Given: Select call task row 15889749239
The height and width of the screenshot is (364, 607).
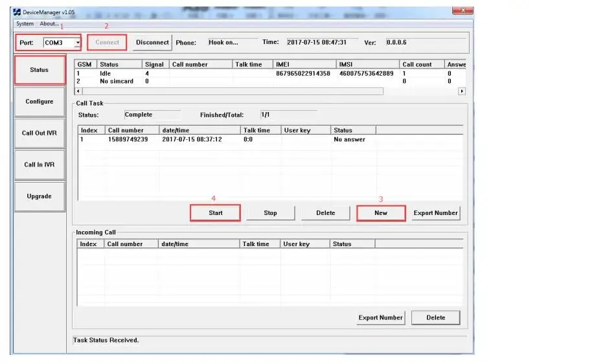Looking at the screenshot, I should [128, 139].
